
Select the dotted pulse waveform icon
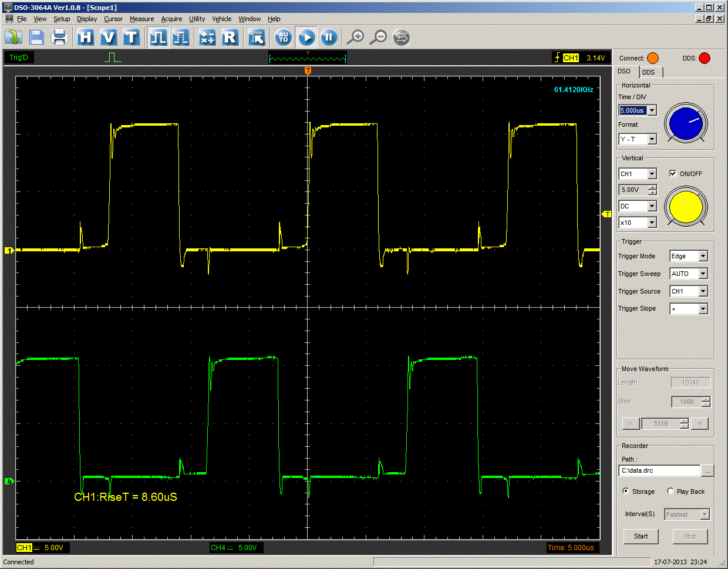click(181, 38)
